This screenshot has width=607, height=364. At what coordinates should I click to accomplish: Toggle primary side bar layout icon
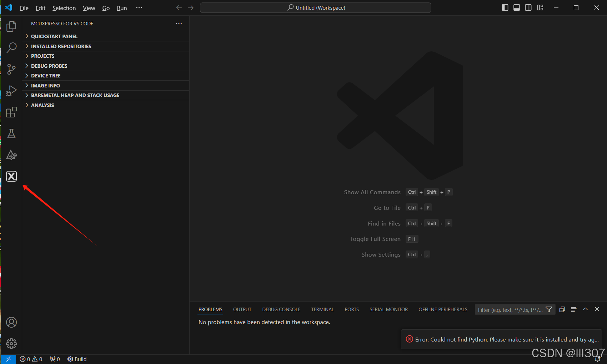[505, 8]
